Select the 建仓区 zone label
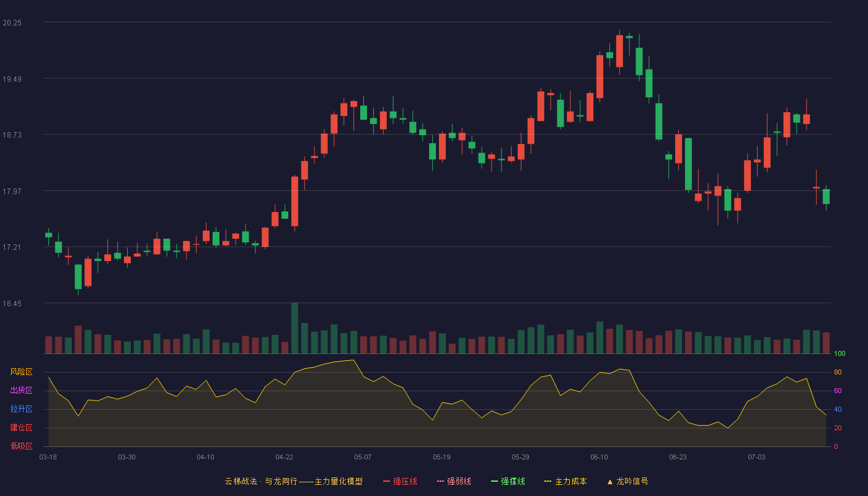Screen dimensions: 868x496 (21, 428)
